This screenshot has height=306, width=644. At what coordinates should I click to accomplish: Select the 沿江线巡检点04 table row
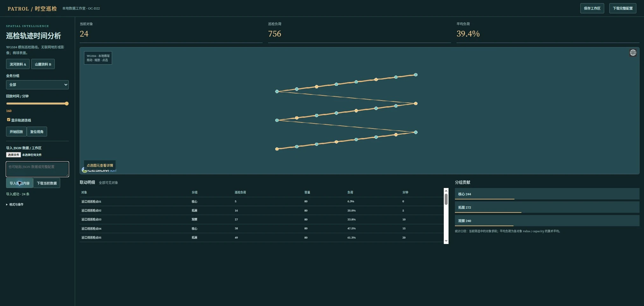click(261, 228)
